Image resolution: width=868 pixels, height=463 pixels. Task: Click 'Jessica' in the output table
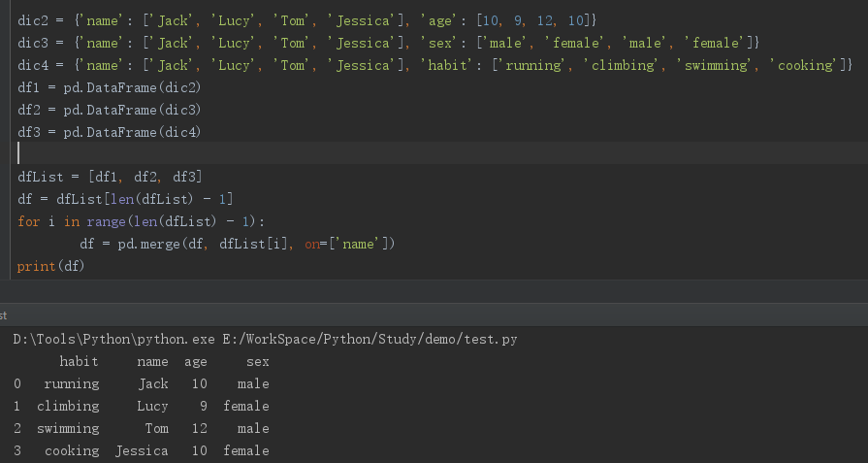pos(142,451)
